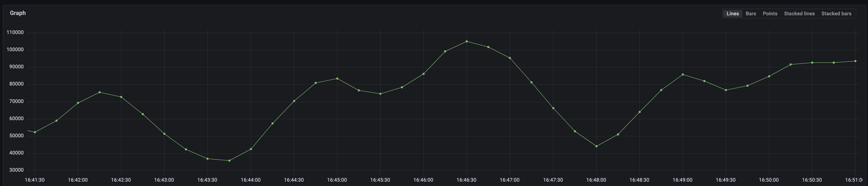Choose Stacked bars graph style
This screenshot has width=868, height=186.
click(836, 14)
